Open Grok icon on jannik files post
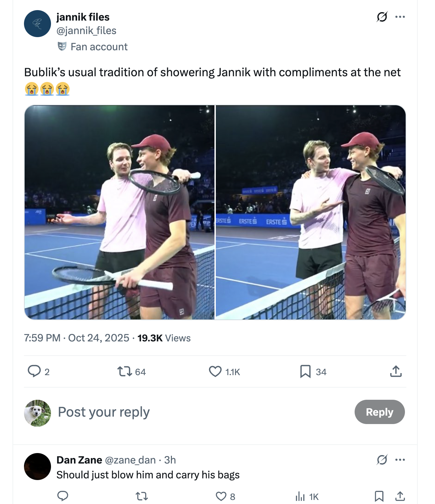This screenshot has height=504, width=435. (x=382, y=17)
